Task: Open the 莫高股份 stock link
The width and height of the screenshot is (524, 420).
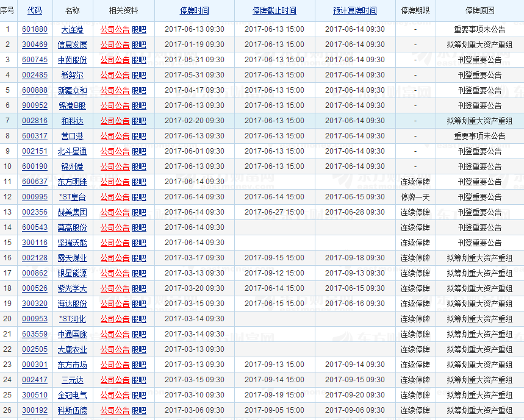Action: [x=72, y=228]
